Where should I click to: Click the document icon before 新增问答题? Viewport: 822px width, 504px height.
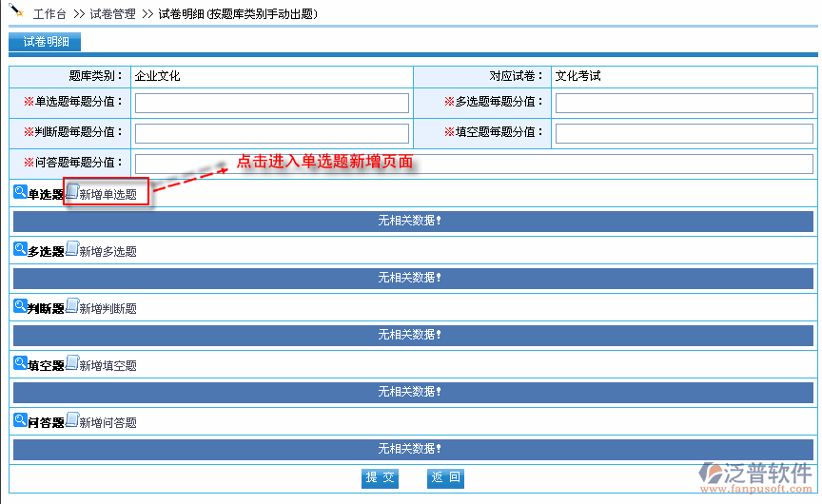(x=72, y=419)
